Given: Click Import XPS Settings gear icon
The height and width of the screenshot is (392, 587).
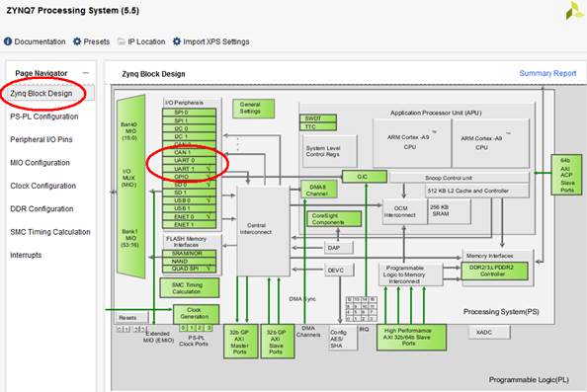Looking at the screenshot, I should 177,41.
